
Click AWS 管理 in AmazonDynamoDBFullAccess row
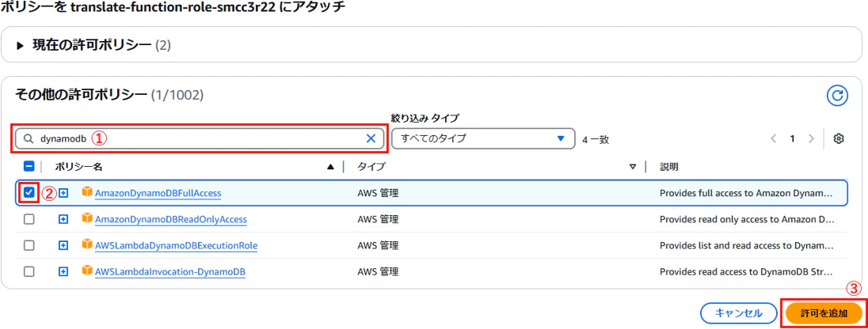pos(378,193)
